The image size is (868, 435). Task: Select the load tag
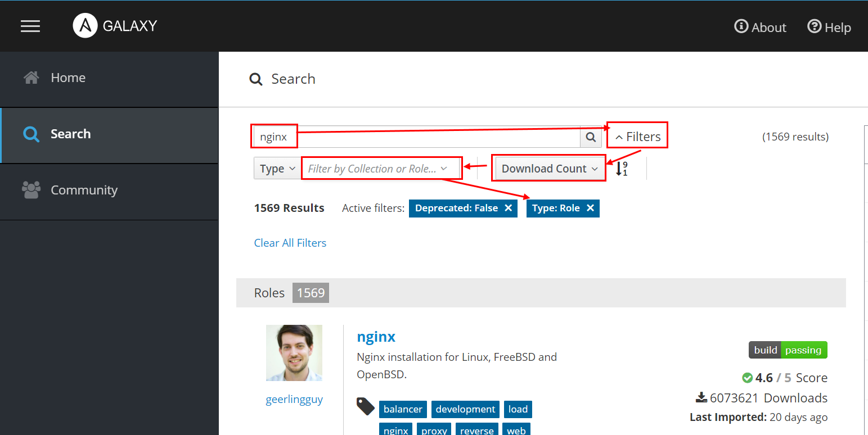tap(518, 409)
